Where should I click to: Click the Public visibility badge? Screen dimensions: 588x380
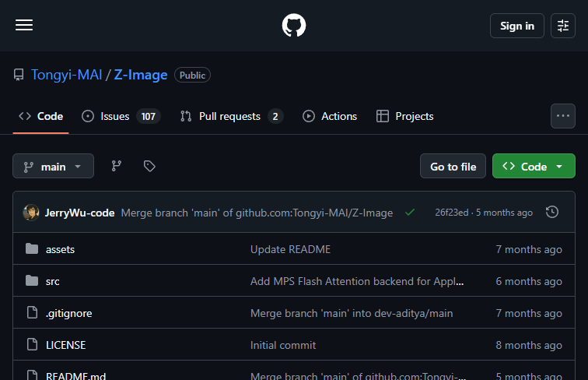click(192, 75)
